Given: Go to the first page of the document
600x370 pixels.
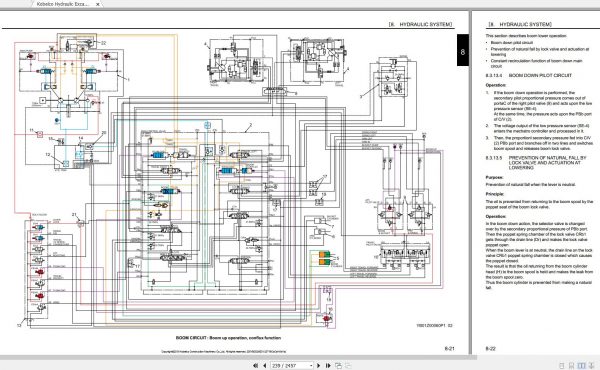Looking at the screenshot, I should point(256,365).
